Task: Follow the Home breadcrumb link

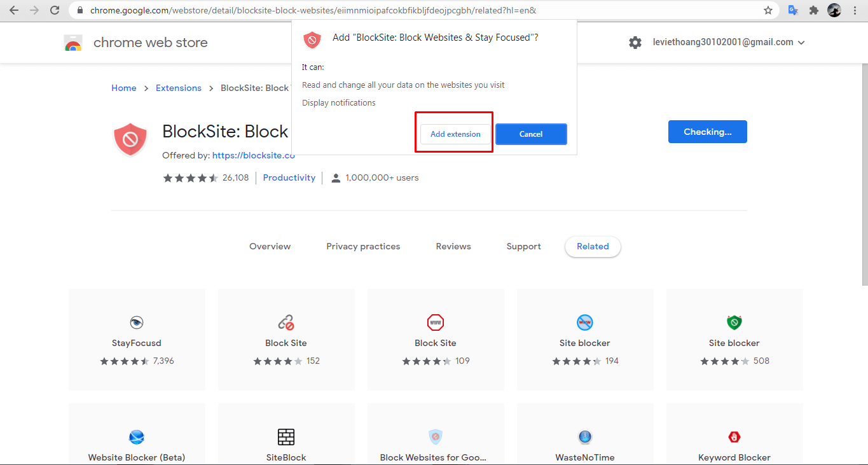Action: coord(124,88)
